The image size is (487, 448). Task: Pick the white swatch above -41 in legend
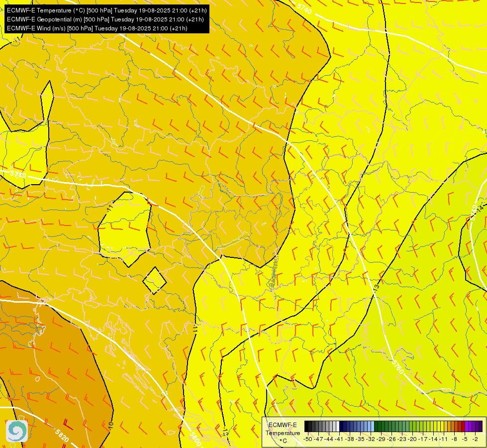[x=338, y=426]
